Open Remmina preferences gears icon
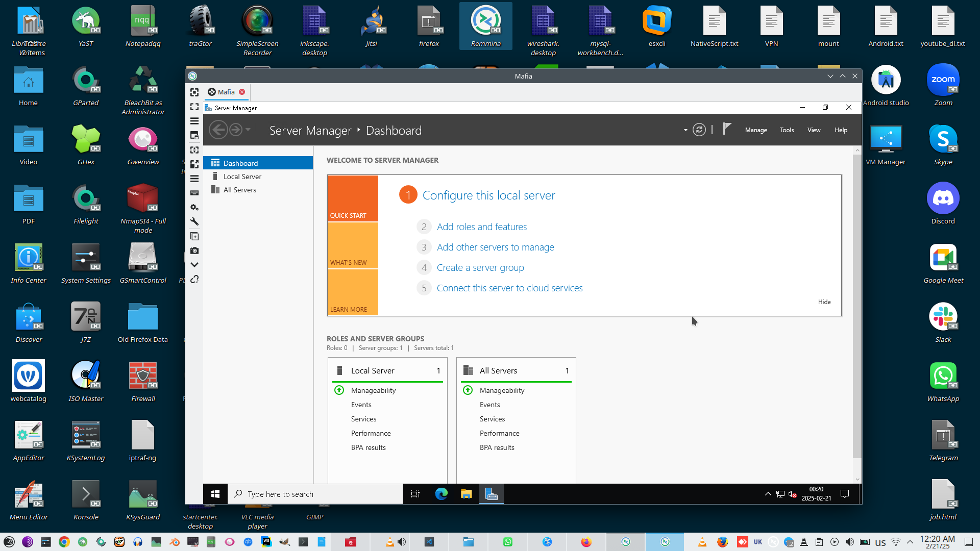 click(x=194, y=207)
